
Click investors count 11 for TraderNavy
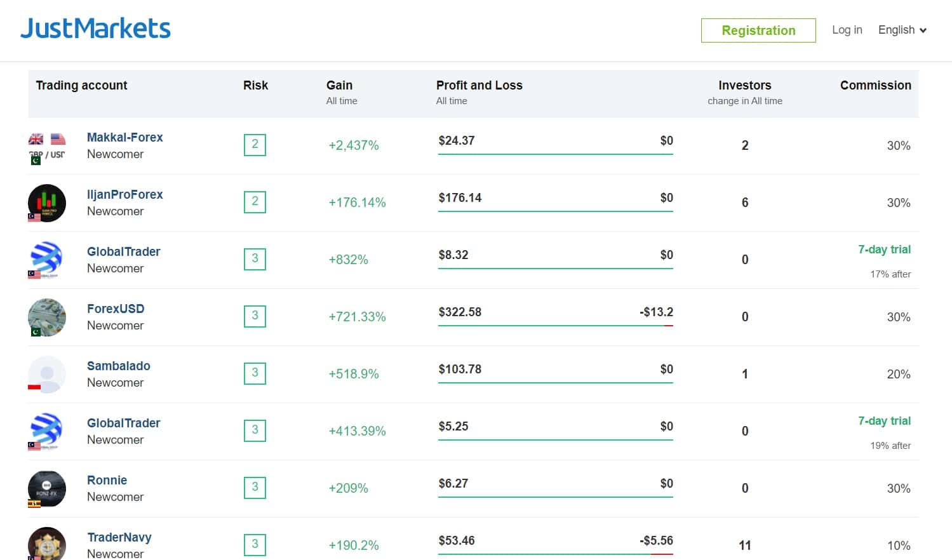(x=744, y=545)
